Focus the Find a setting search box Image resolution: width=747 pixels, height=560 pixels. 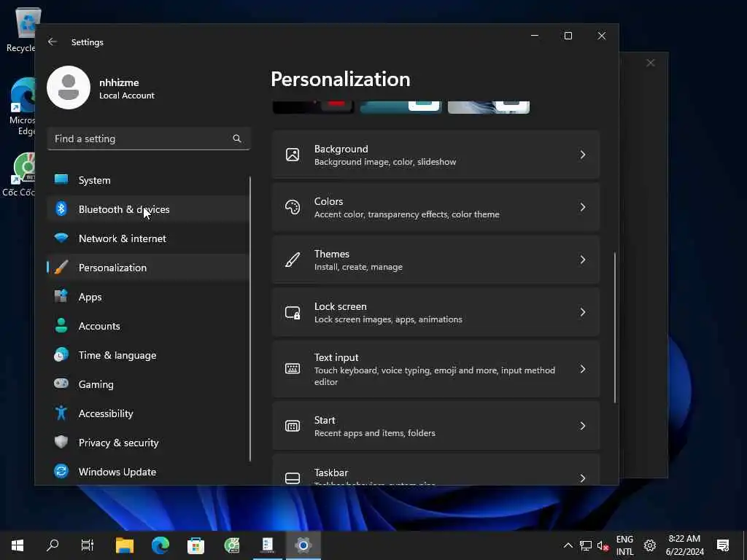click(x=149, y=139)
